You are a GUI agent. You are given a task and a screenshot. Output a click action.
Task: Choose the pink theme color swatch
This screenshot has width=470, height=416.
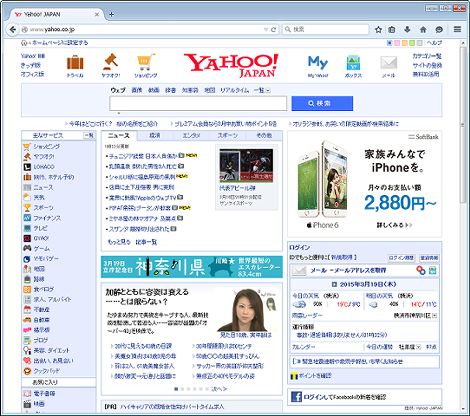(397, 43)
